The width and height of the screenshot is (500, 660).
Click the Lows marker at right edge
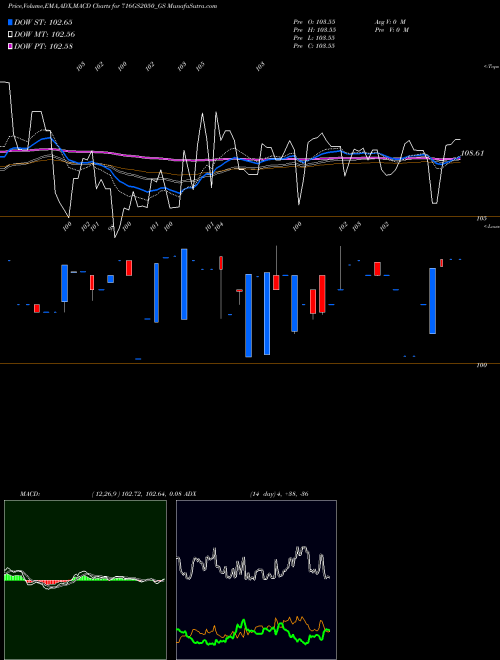pos(492,226)
